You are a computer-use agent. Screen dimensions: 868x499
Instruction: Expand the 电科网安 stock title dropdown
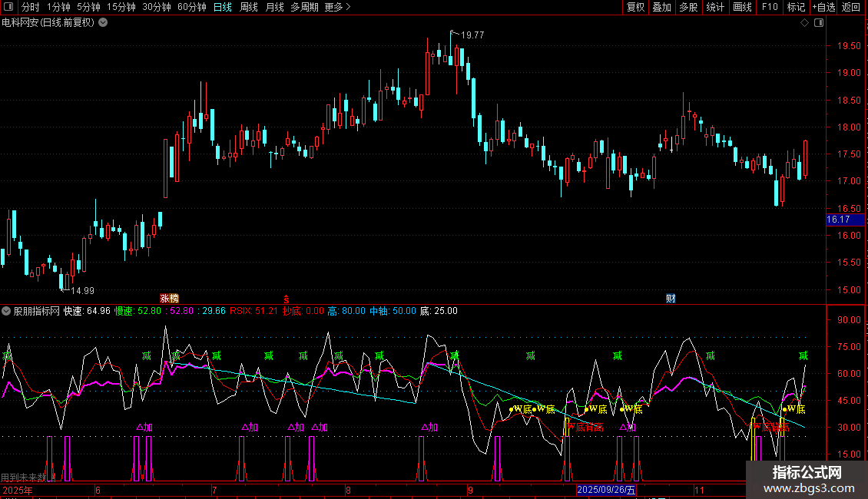tap(103, 23)
